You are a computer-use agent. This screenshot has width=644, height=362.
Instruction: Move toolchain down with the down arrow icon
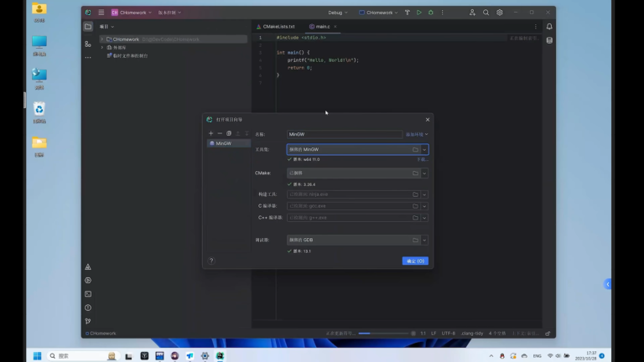[247, 133]
